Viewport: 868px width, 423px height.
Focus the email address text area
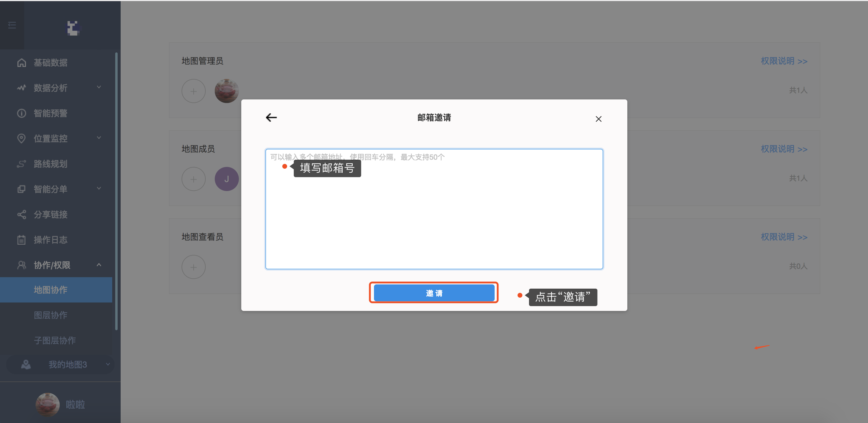point(434,209)
